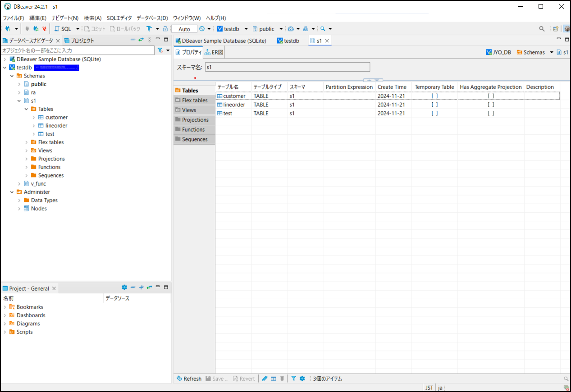Click the funnel filter icon in bottom toolbar
The width and height of the screenshot is (571, 392).
[x=293, y=378]
